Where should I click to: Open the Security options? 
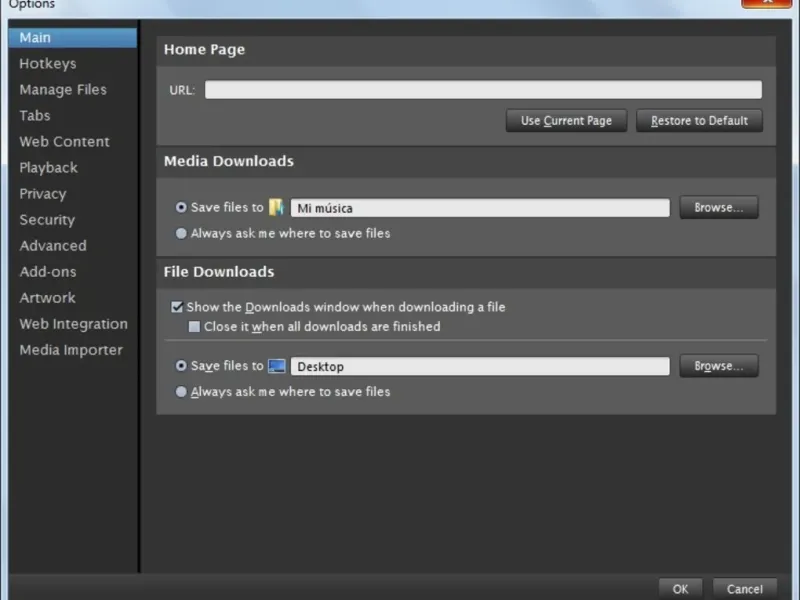(47, 220)
